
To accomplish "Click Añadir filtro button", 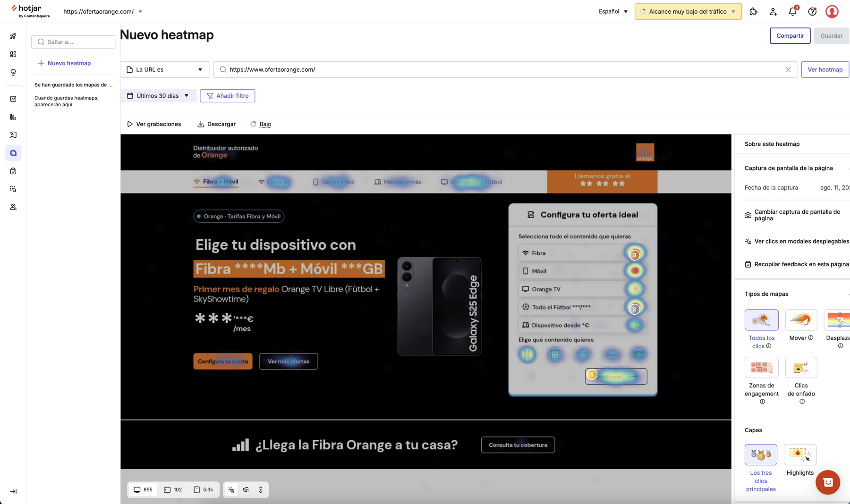I will (x=228, y=96).
